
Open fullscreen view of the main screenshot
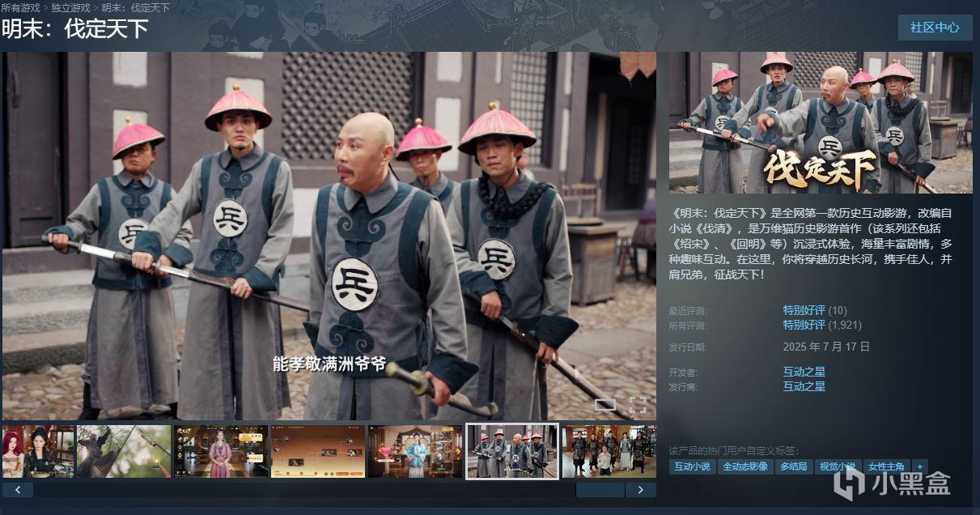tap(638, 404)
